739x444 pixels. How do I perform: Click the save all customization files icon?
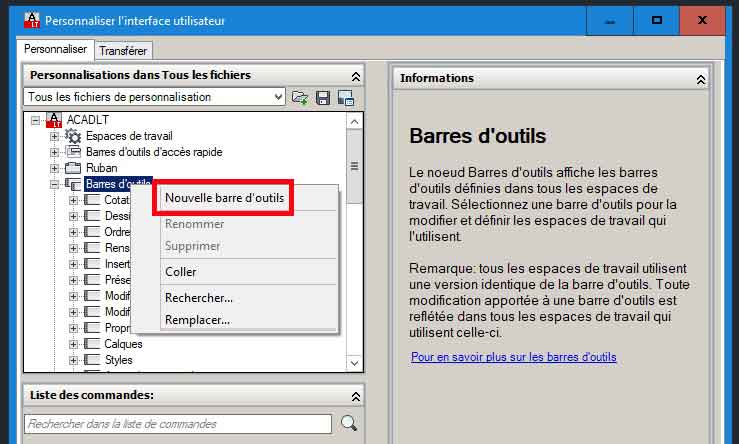(346, 97)
